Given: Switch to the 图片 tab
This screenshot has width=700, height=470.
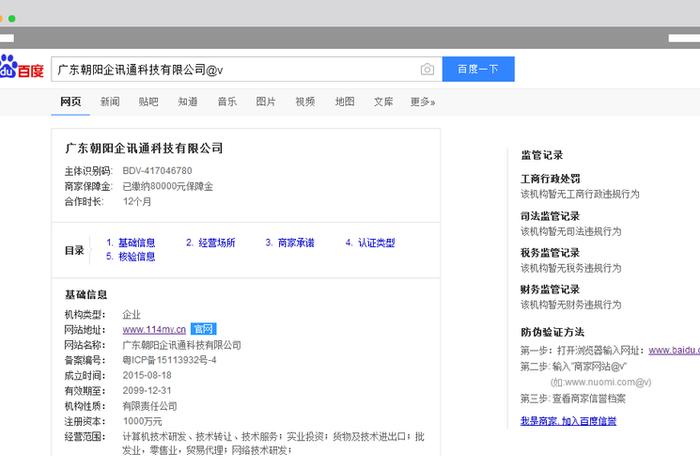Looking at the screenshot, I should (266, 102).
